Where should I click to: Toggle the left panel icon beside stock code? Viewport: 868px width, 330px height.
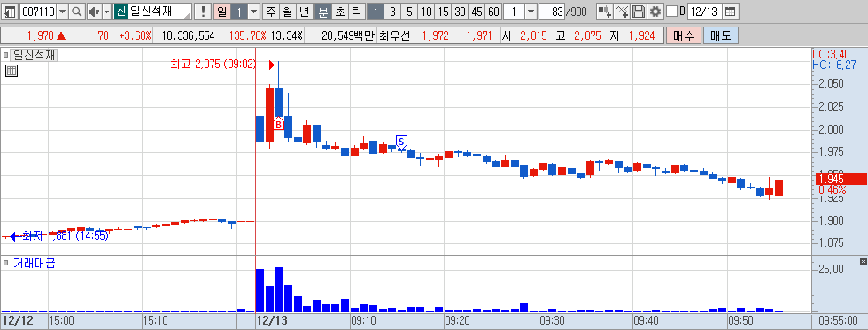(11, 11)
